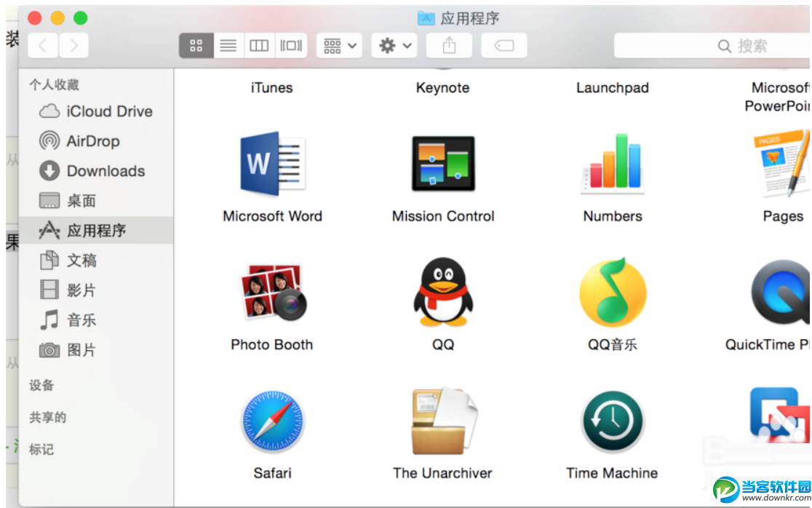This screenshot has width=812, height=508.
Task: Click the Edit Tags toolbar button
Action: click(x=504, y=46)
